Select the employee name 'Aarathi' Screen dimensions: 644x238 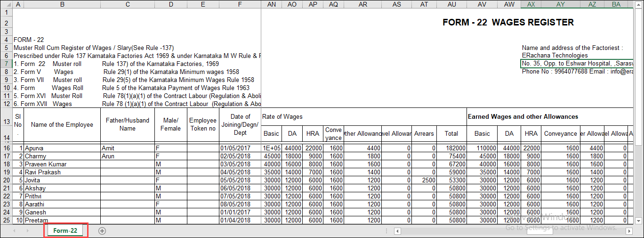point(62,204)
